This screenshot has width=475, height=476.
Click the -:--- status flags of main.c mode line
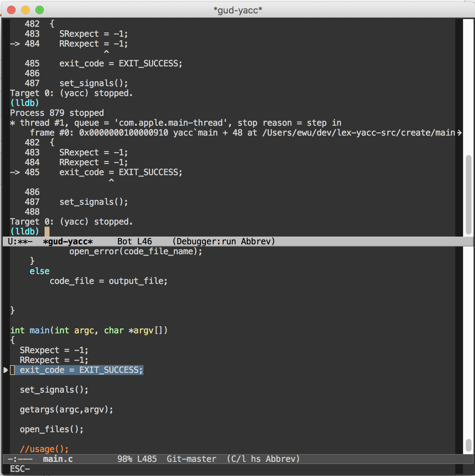tap(20, 459)
